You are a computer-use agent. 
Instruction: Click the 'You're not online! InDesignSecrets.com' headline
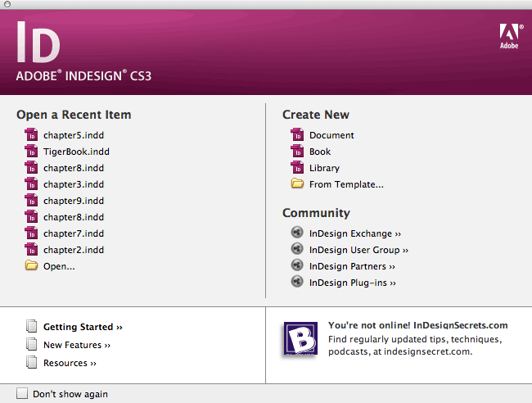pos(417,325)
